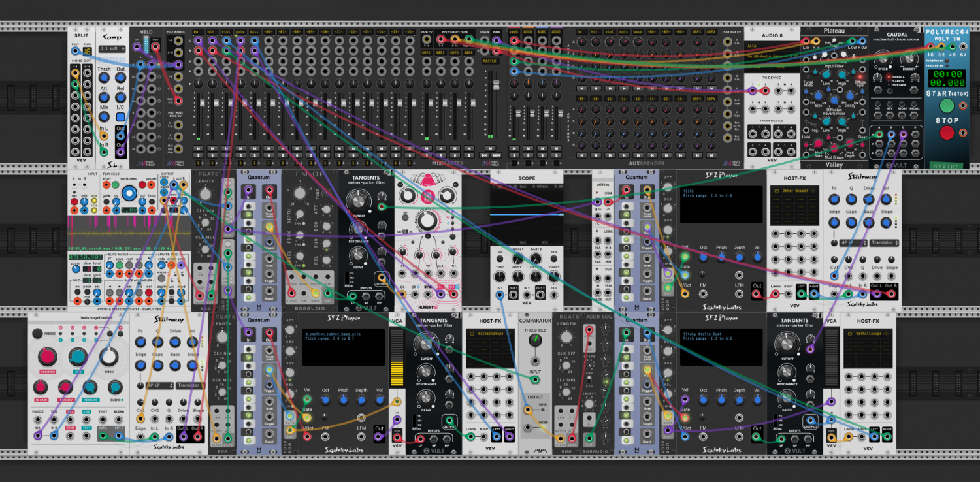Click the Energy knob on Caudal

coord(909,60)
